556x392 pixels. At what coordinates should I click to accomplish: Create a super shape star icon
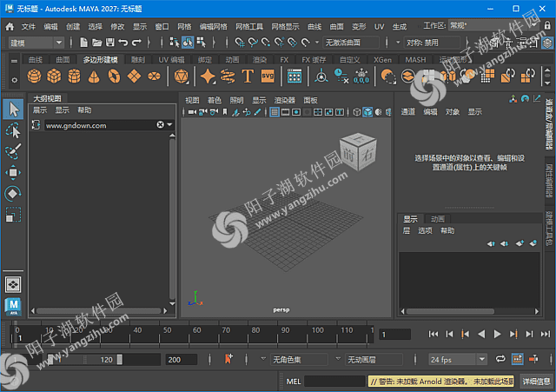pos(208,76)
